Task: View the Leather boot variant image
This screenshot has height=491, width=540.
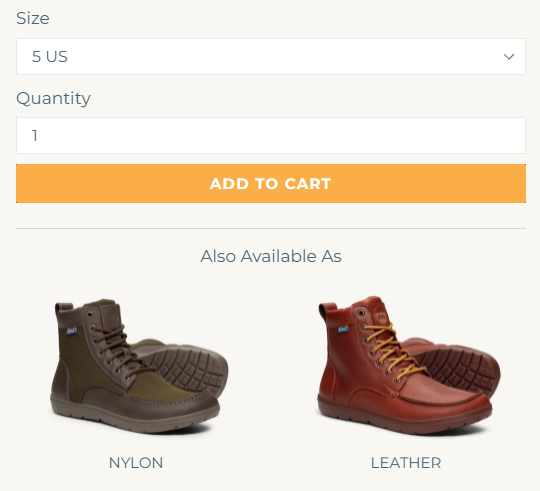Action: pos(408,366)
